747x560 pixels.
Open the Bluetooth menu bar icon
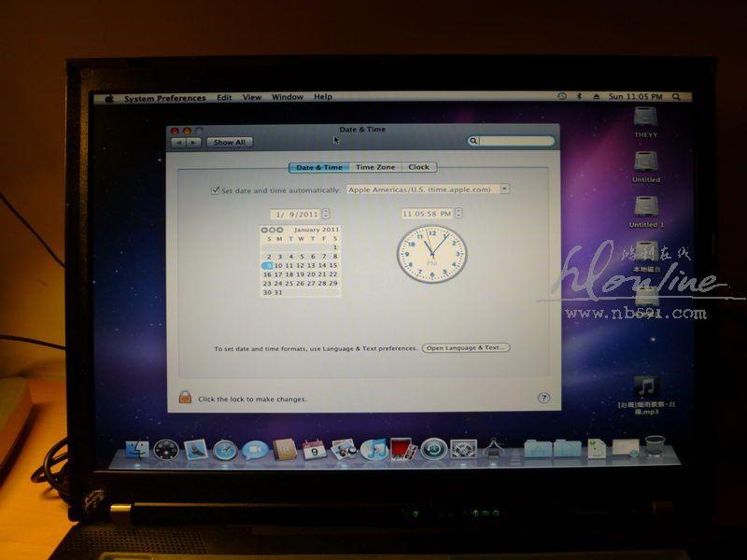(579, 96)
